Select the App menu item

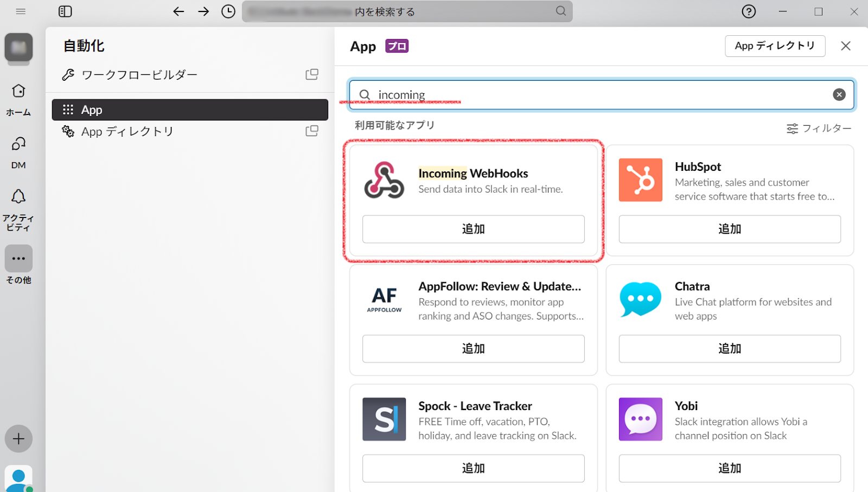pyautogui.click(x=190, y=110)
